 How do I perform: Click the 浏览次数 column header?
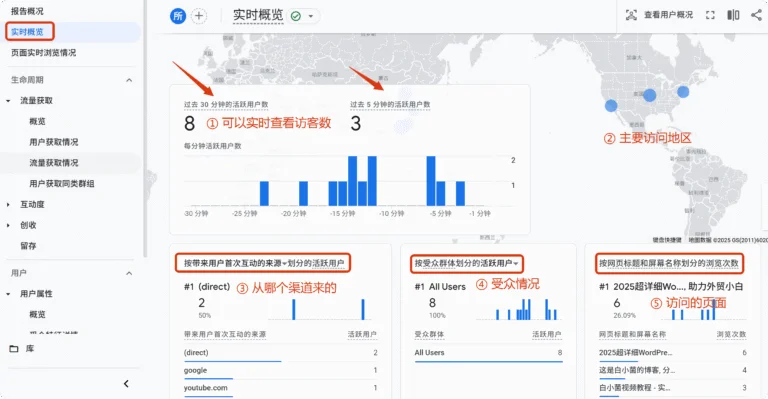[x=731, y=334]
